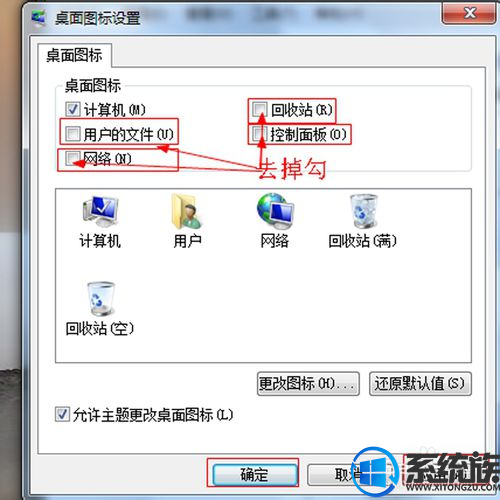Screen dimensions: 500x500
Task: Uncheck the 计算机(M) checkbox
Action: (72, 109)
